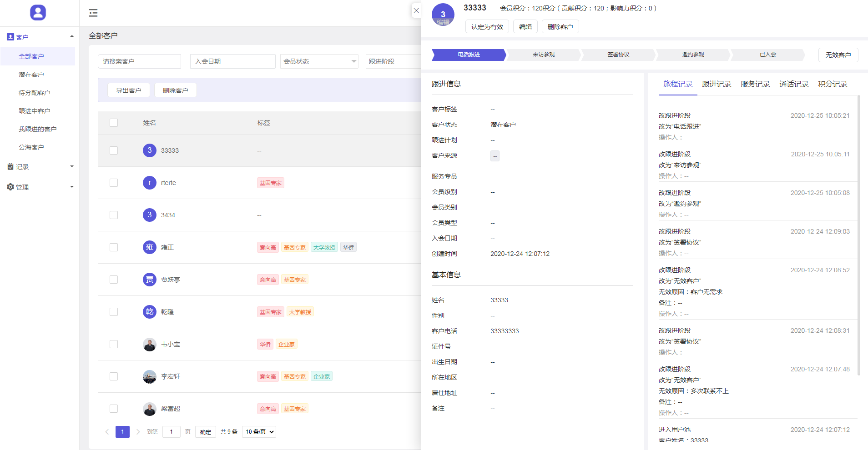The width and height of the screenshot is (868, 450).
Task: Toggle the sidebar collapse hamburger icon
Action: click(93, 13)
